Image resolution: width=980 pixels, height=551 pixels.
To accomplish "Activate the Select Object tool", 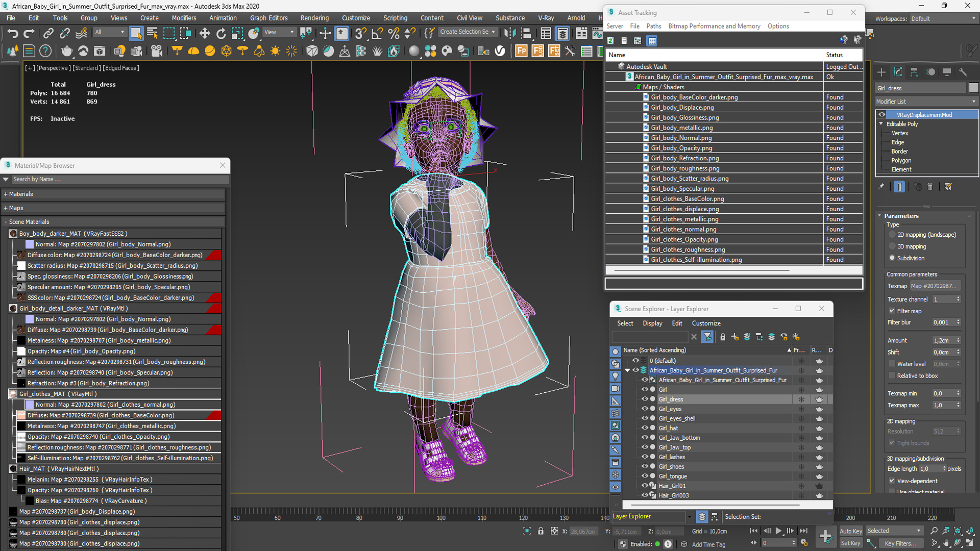I will pyautogui.click(x=136, y=34).
